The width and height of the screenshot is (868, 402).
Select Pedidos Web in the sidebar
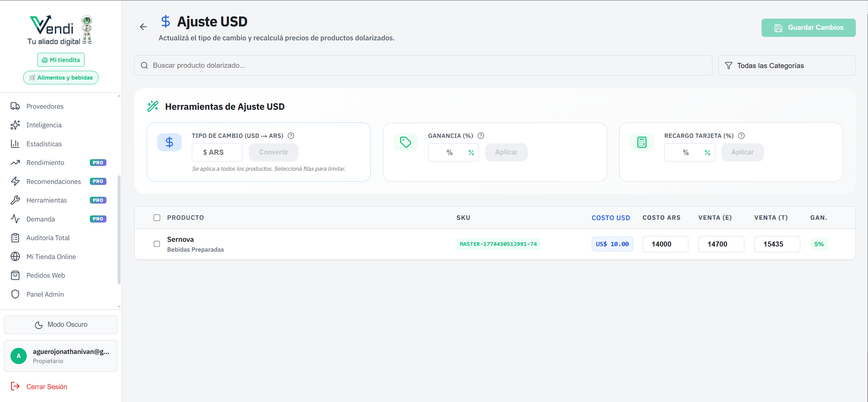coord(46,275)
